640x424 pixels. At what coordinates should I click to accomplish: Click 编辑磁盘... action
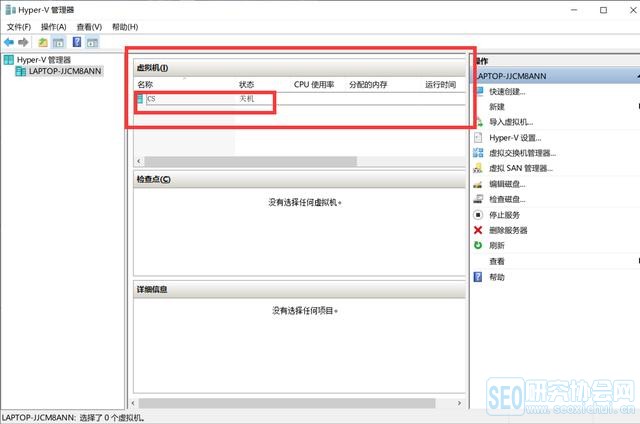coord(507,184)
